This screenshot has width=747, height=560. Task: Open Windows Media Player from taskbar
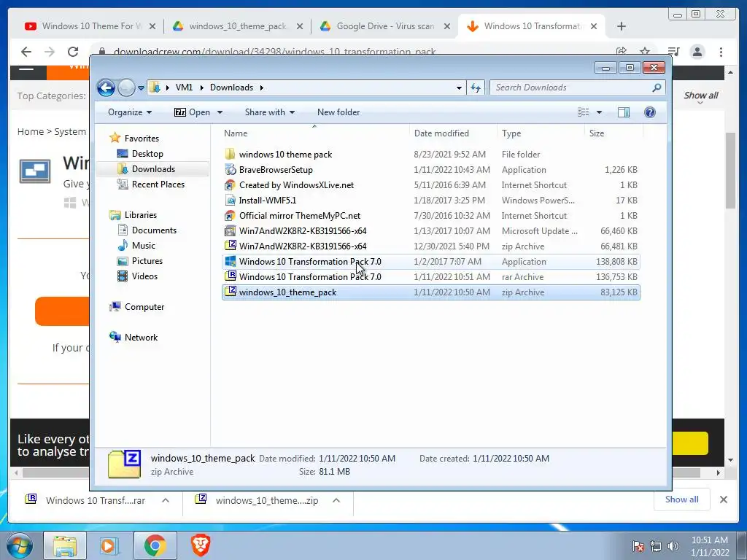(x=108, y=545)
